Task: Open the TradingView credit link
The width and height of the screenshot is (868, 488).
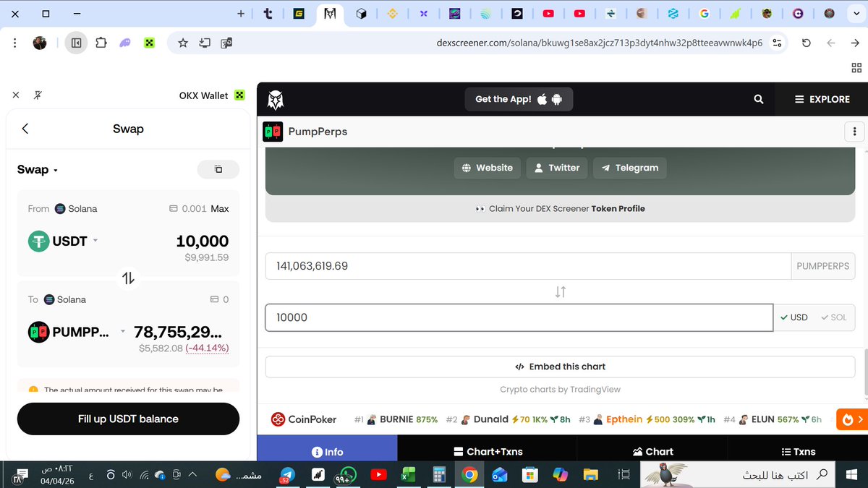Action: (560, 389)
